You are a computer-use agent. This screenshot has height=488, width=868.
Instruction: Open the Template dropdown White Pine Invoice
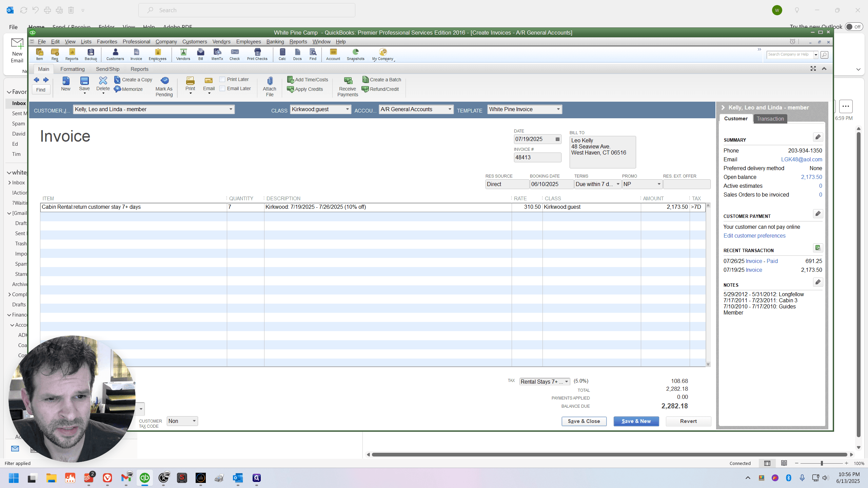(558, 109)
